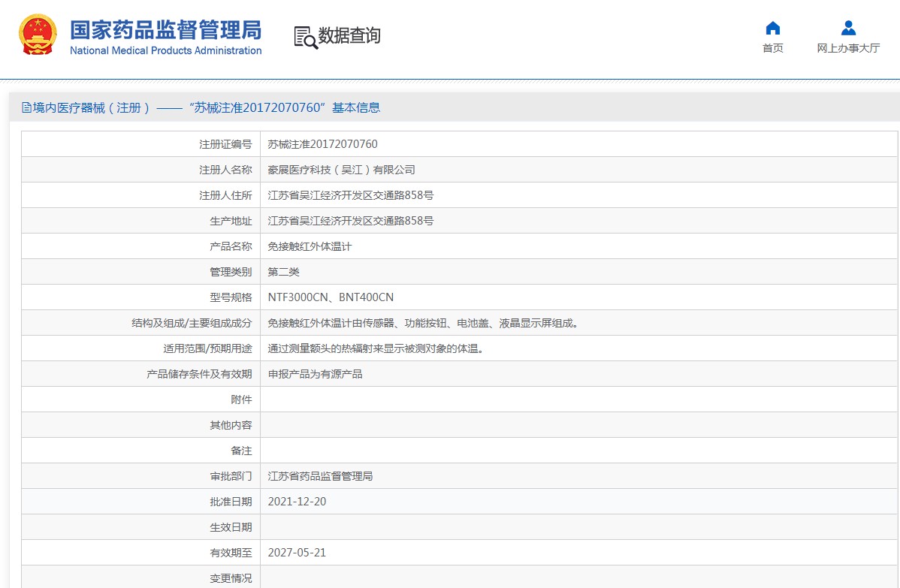Click the 型号规格 label
The width and height of the screenshot is (900, 588).
click(231, 297)
